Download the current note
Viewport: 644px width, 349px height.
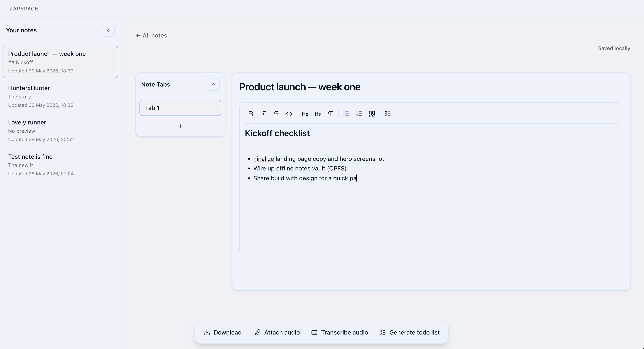pyautogui.click(x=222, y=333)
